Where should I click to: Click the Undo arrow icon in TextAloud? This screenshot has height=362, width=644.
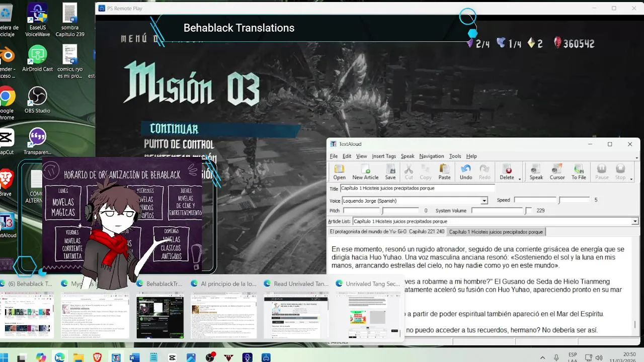[x=466, y=171]
